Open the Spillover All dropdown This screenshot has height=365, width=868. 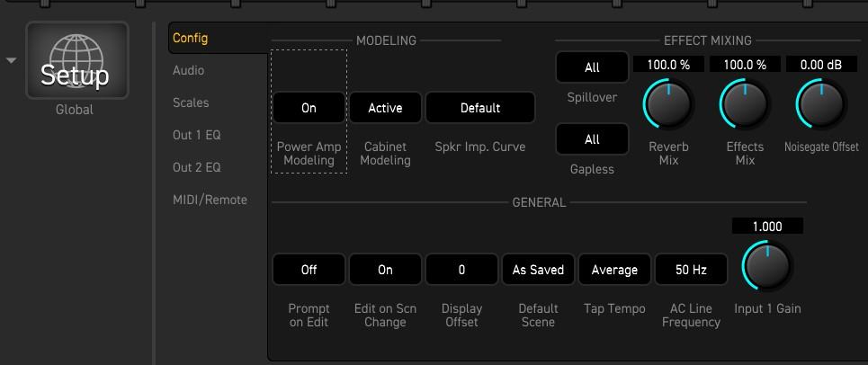coord(592,67)
